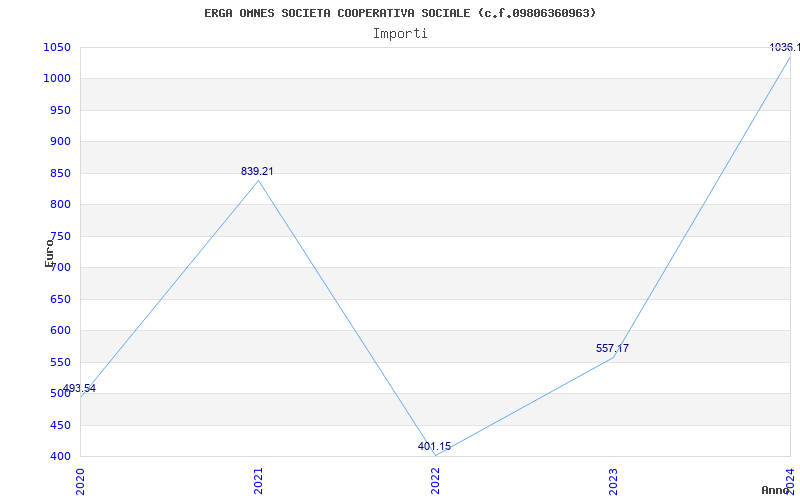Viewport: 800px width, 500px height.
Task: Select the 839.21 data point label
Action: pos(257,171)
